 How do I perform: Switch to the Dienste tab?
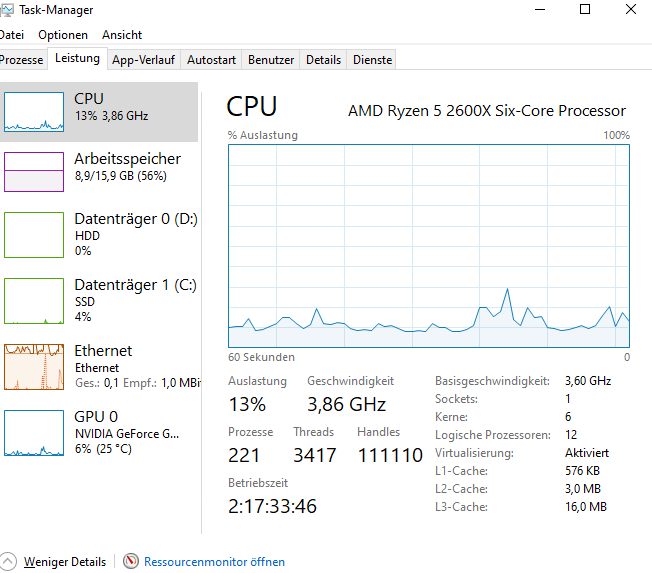(x=372, y=60)
